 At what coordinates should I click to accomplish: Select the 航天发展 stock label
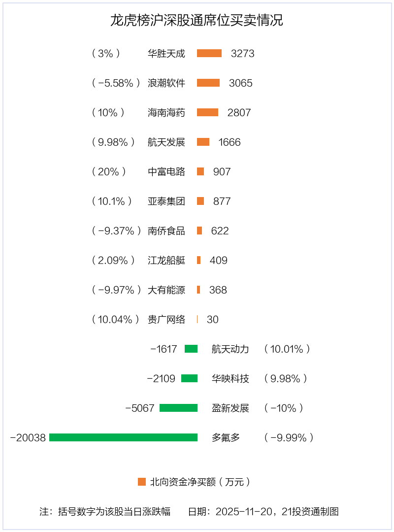[x=166, y=142]
